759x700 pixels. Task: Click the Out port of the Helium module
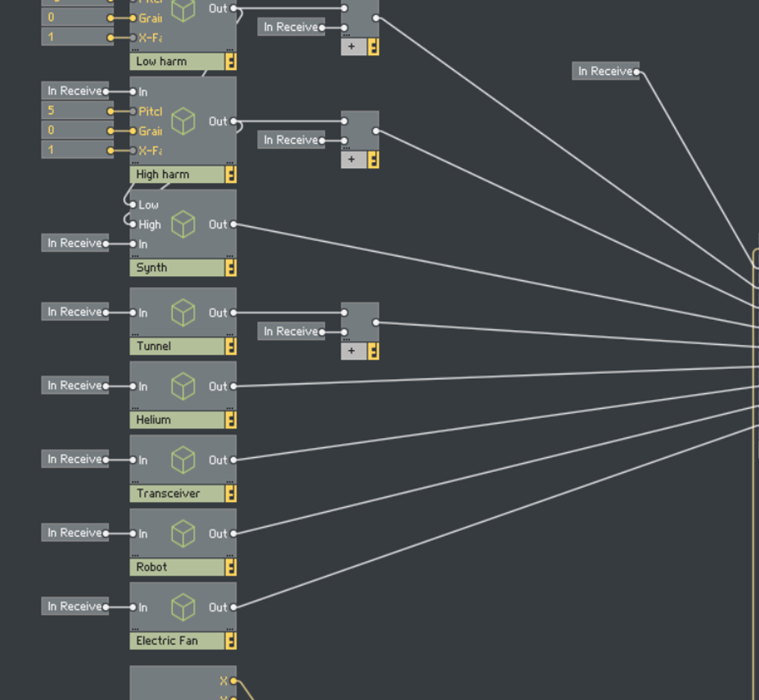click(233, 386)
